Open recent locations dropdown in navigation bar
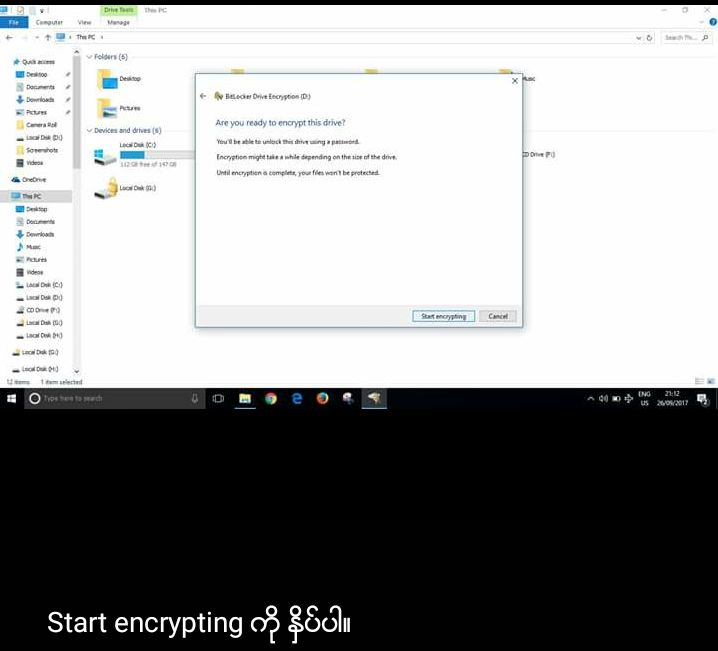Image resolution: width=718 pixels, height=651 pixels. click(37, 38)
